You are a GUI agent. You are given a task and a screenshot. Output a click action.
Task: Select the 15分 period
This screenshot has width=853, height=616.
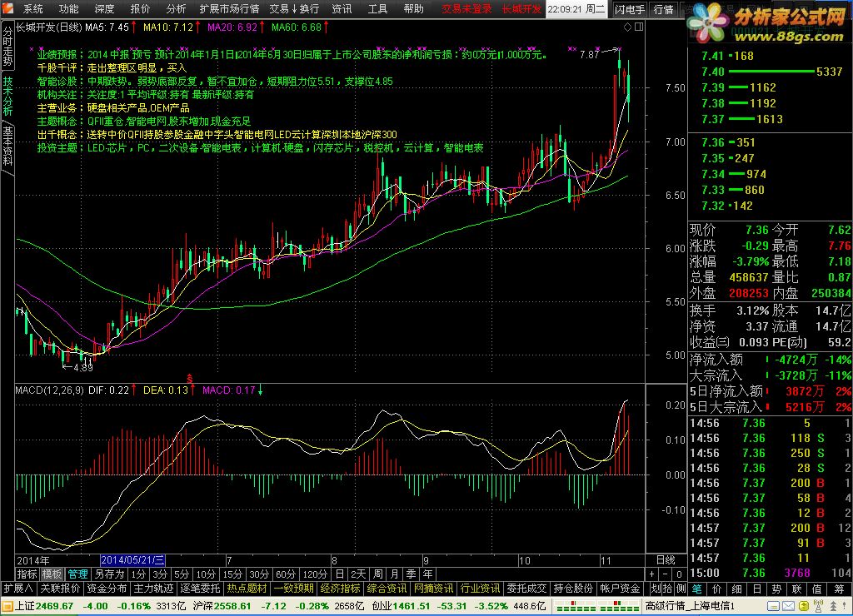(x=232, y=574)
